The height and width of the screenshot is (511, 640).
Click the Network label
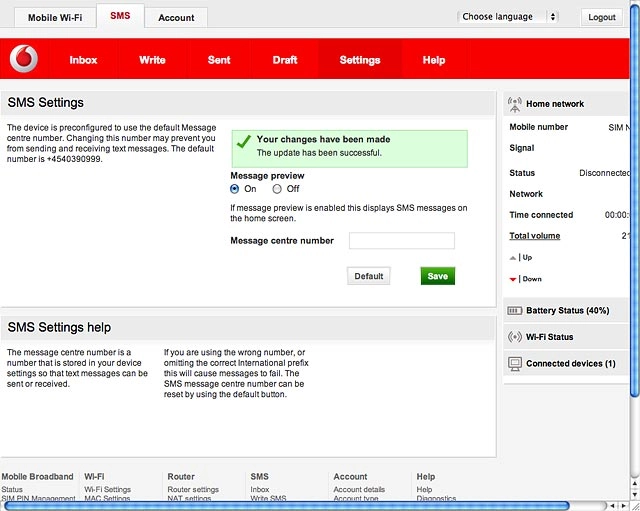click(526, 194)
